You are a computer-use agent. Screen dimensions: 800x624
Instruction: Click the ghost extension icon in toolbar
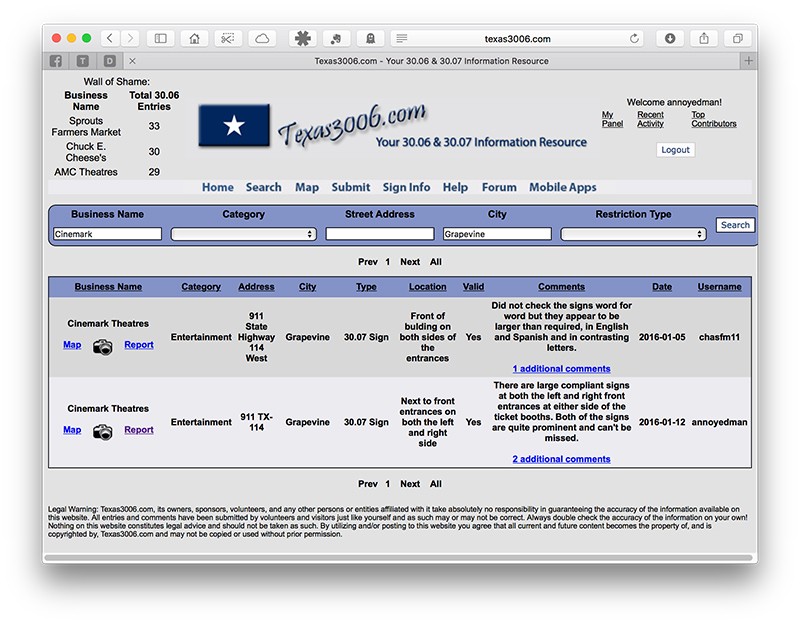point(370,39)
